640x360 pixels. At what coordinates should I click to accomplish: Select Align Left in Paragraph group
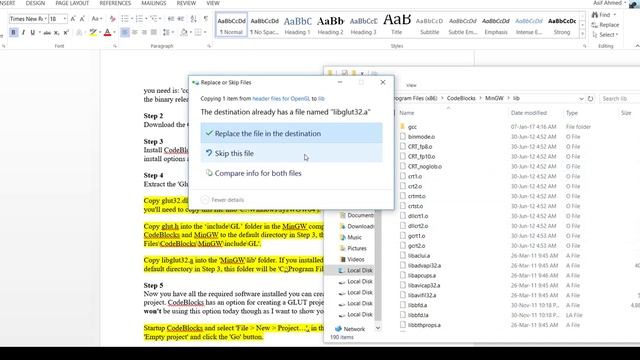124,32
